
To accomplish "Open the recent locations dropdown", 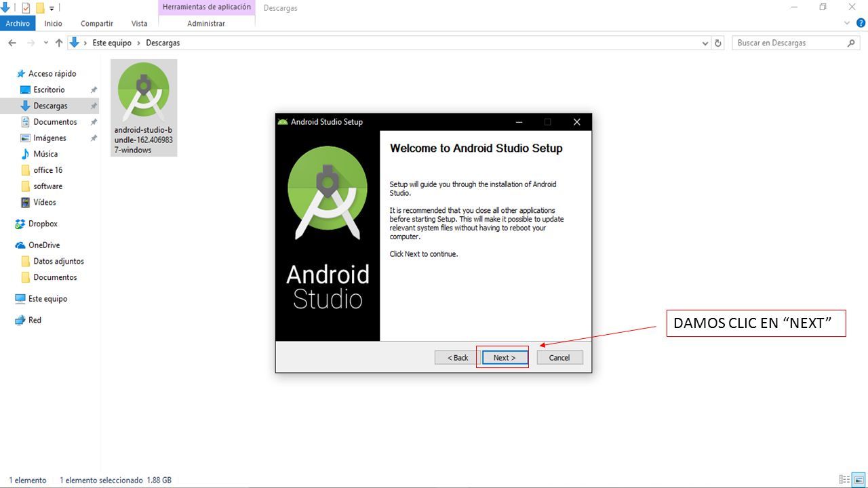I will point(46,43).
